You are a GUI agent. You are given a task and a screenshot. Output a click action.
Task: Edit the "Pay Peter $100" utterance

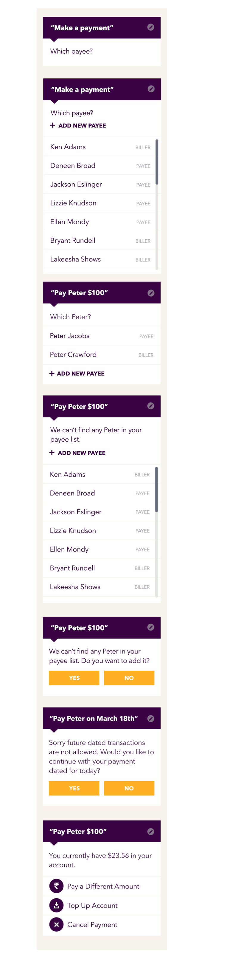tap(151, 293)
